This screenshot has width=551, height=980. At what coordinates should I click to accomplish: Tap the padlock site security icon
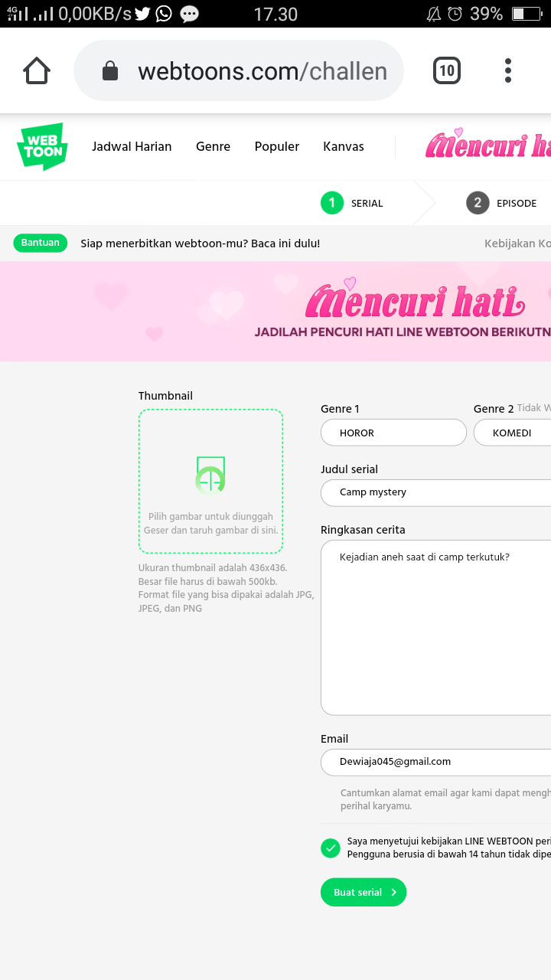click(110, 72)
